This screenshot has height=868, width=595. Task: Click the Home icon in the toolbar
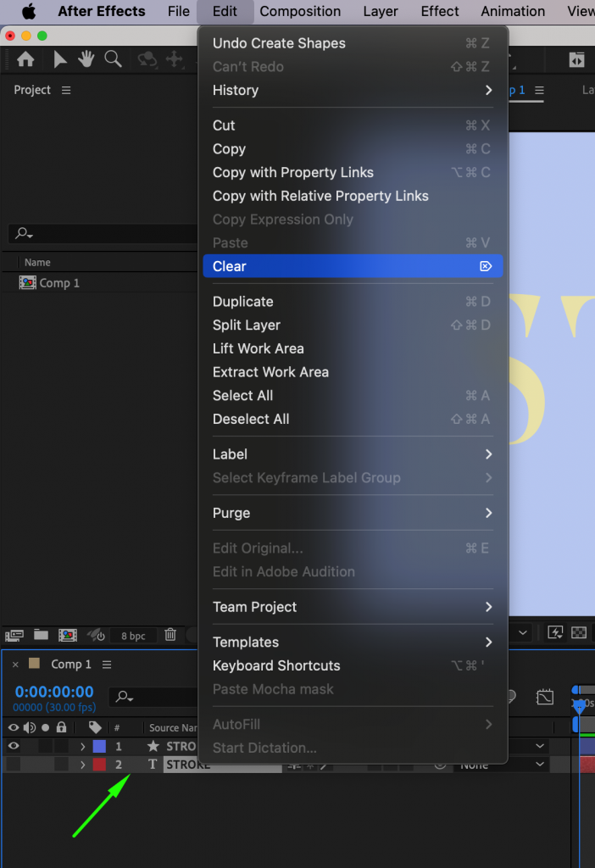25,59
